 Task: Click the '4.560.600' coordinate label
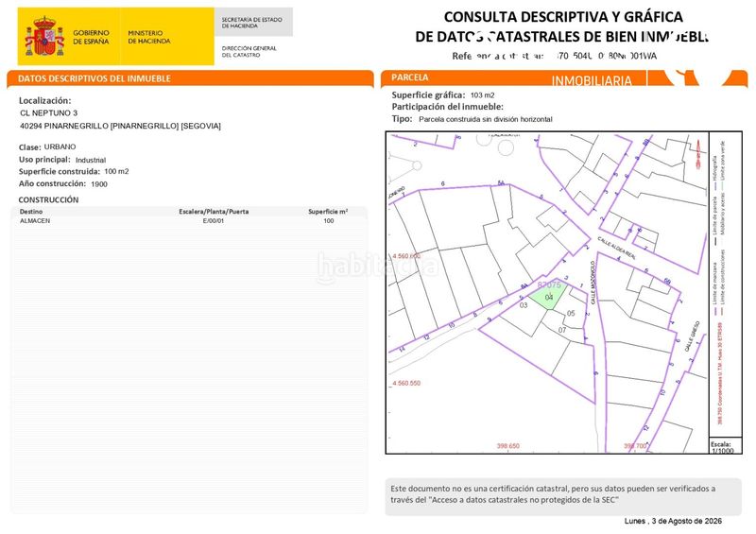pos(406,256)
